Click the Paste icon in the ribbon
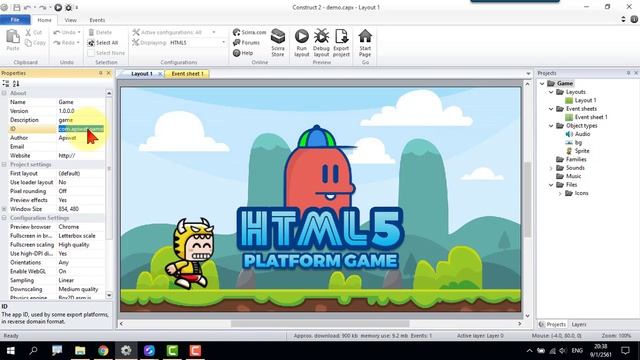Image resolution: width=640 pixels, height=360 pixels. (13, 37)
